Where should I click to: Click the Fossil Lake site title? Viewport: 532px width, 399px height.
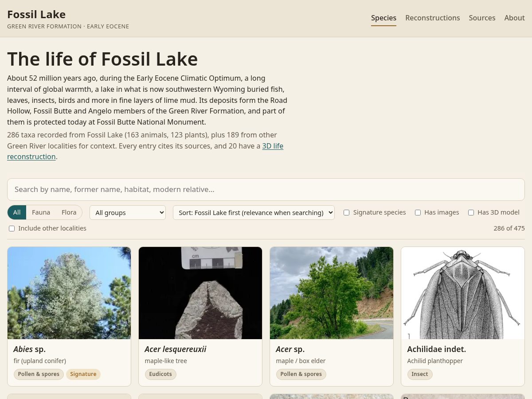(x=36, y=14)
